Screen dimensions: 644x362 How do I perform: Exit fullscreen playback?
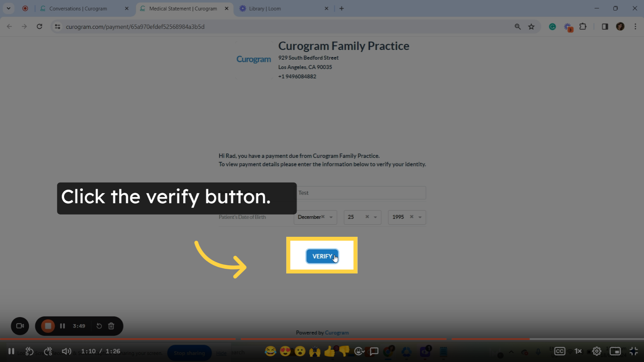pos(634,351)
